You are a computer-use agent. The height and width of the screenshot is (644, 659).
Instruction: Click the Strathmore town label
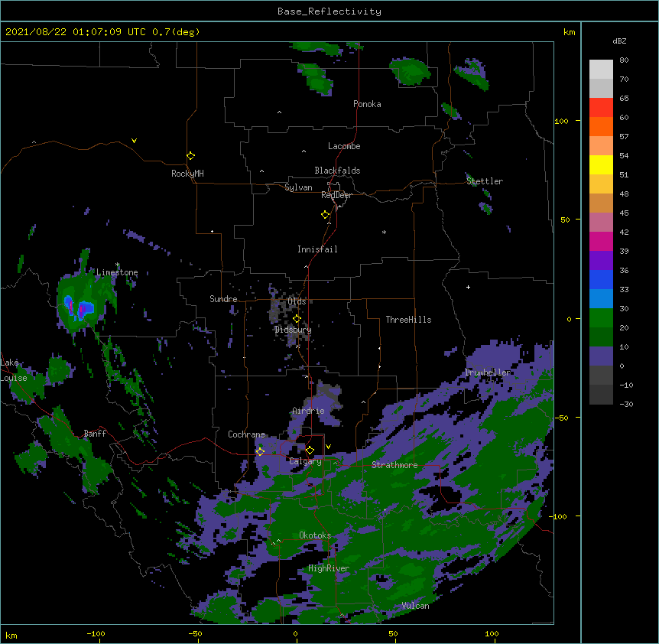click(x=394, y=464)
